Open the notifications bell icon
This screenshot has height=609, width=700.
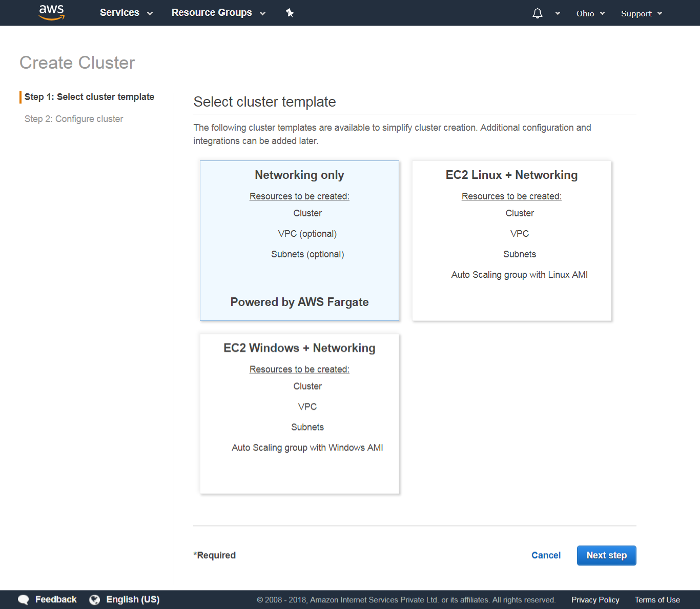pyautogui.click(x=537, y=13)
